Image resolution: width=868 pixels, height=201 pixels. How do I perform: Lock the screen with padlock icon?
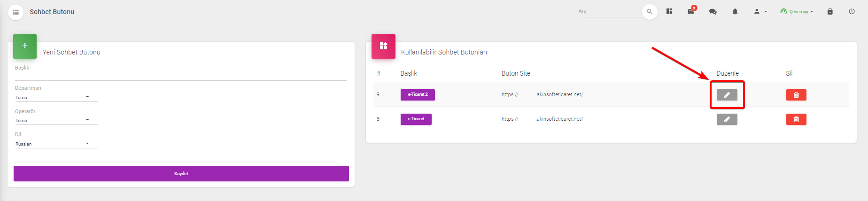[x=830, y=11]
